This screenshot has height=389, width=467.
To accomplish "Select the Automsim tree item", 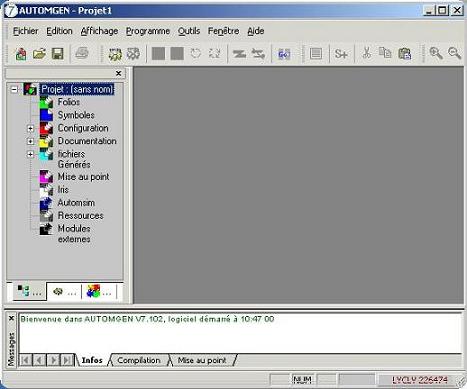I will [x=76, y=203].
